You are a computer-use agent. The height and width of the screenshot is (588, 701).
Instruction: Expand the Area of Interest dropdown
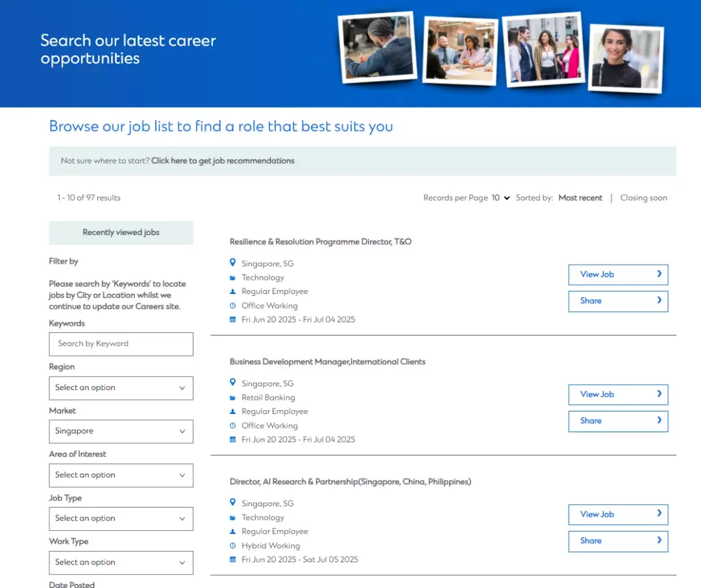click(121, 475)
